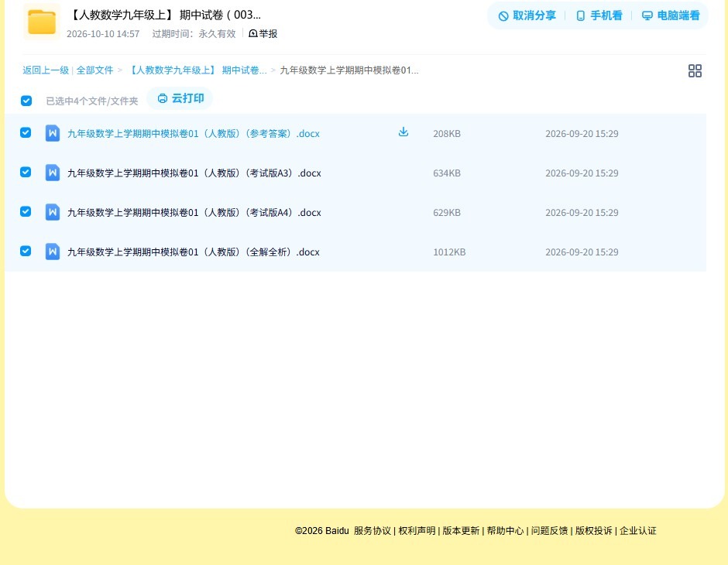Click Word icon of 参考答案 file
Image resolution: width=728 pixels, height=565 pixels.
[x=53, y=134]
